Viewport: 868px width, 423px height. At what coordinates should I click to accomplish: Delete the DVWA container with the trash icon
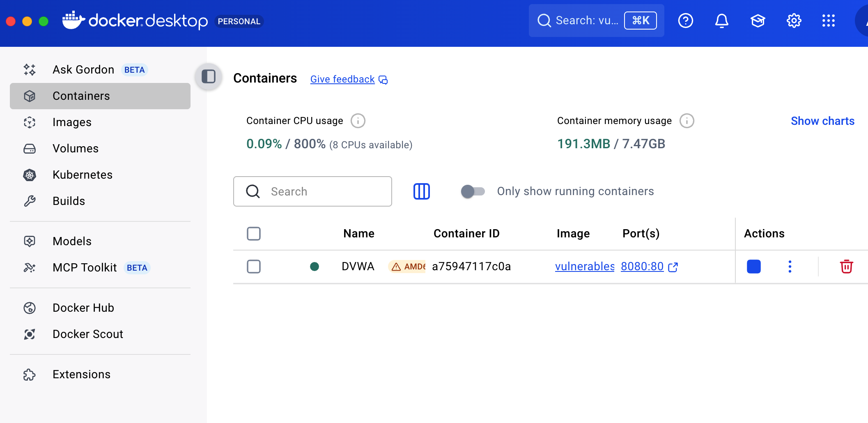(846, 267)
